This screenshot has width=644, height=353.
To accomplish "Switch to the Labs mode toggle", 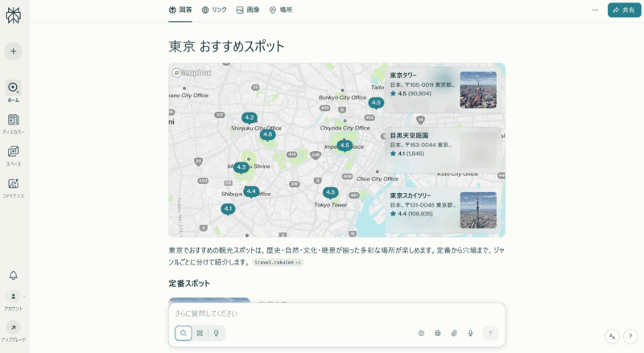I will coord(200,333).
